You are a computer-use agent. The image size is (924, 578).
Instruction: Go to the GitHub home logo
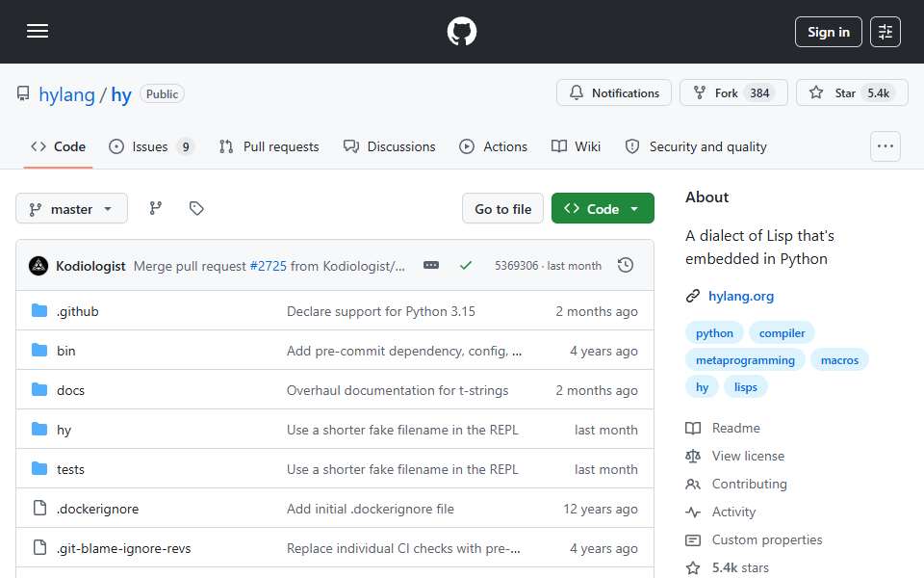(461, 31)
